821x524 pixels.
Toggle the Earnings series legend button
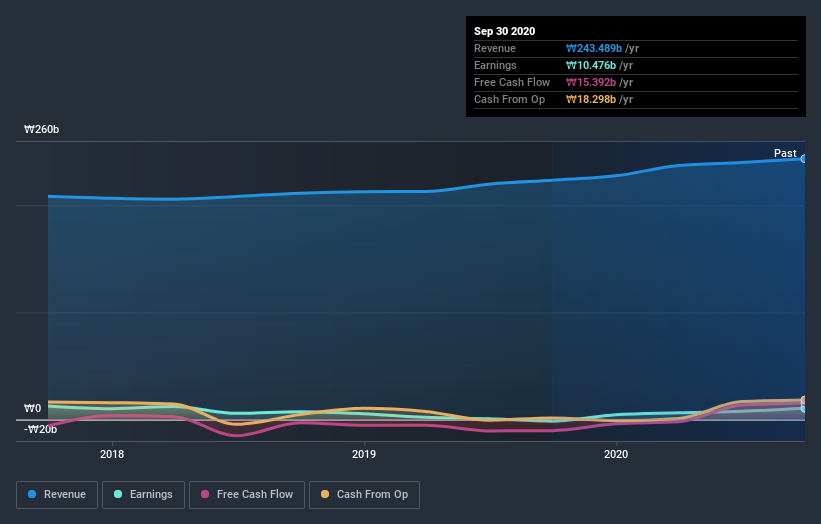click(x=143, y=495)
